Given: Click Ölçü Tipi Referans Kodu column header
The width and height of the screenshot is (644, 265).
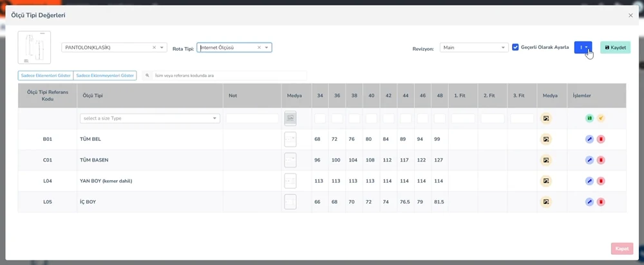Looking at the screenshot, I should 48,96.
